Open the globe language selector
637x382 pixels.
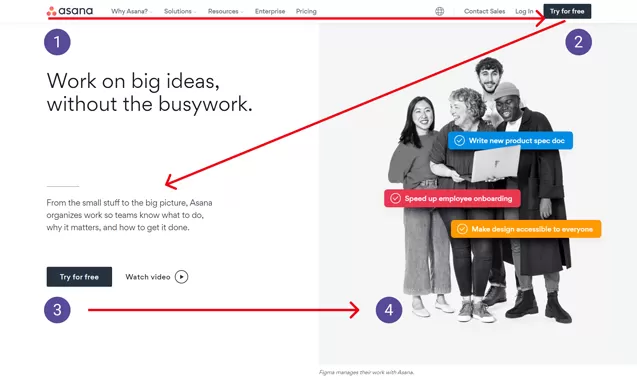[x=440, y=11]
